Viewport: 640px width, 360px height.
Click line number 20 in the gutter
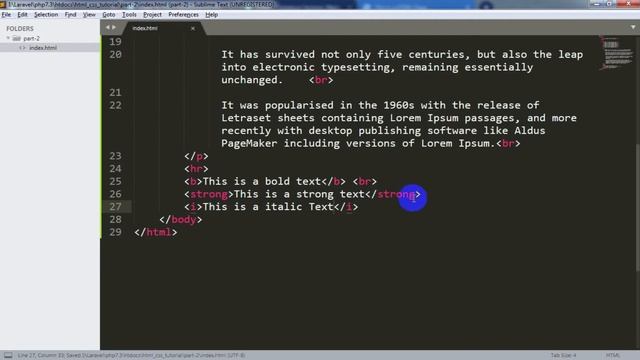point(115,54)
